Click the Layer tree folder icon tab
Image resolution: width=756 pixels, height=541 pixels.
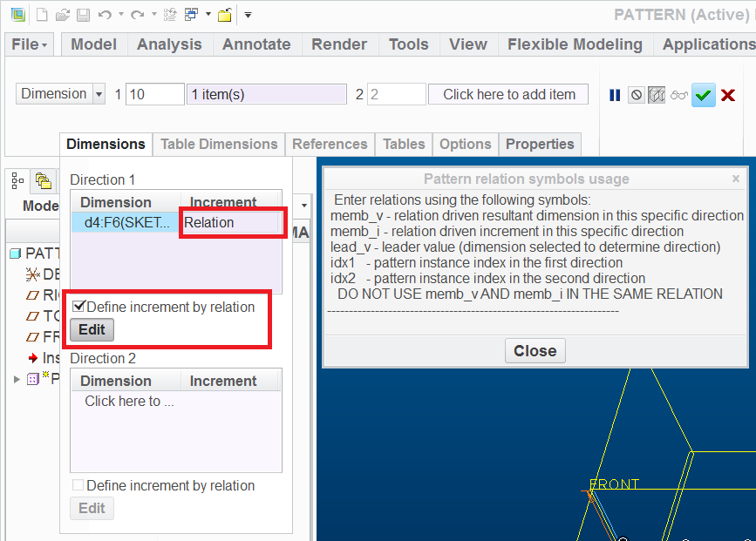pos(44,180)
